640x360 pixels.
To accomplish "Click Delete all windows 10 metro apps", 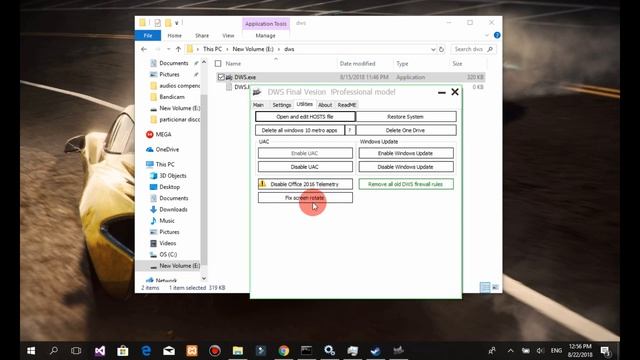I will tap(300, 130).
